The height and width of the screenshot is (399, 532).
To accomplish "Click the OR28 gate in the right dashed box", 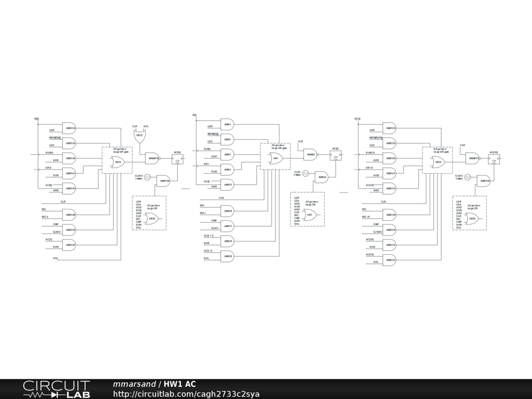I will tap(472, 219).
